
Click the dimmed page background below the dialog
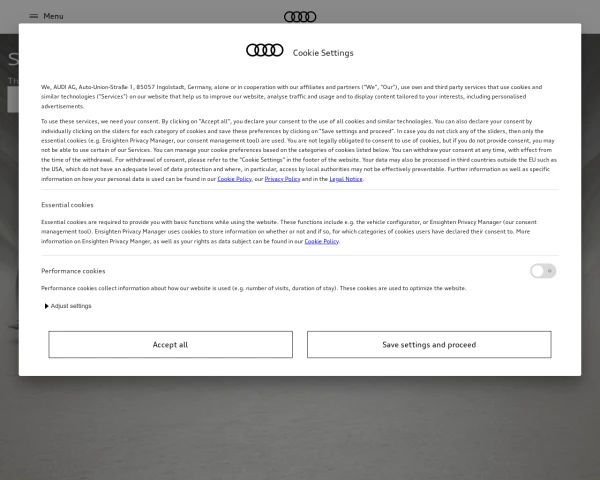tap(300, 430)
